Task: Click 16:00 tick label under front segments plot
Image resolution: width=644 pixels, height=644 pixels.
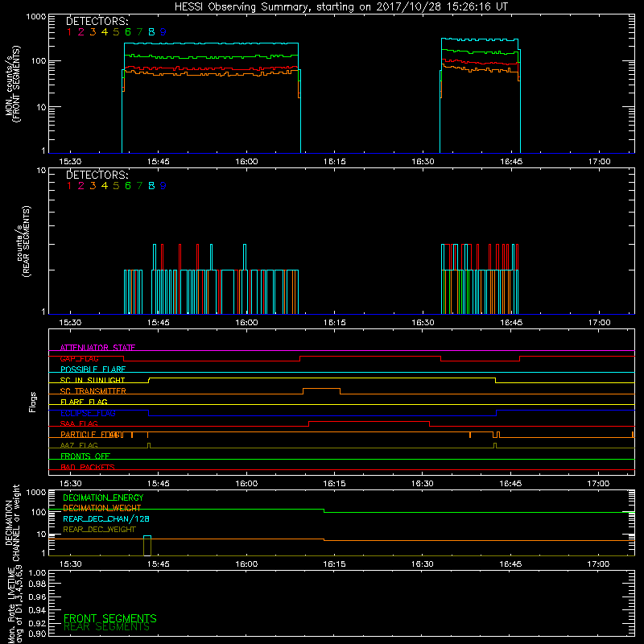Action: click(x=246, y=162)
